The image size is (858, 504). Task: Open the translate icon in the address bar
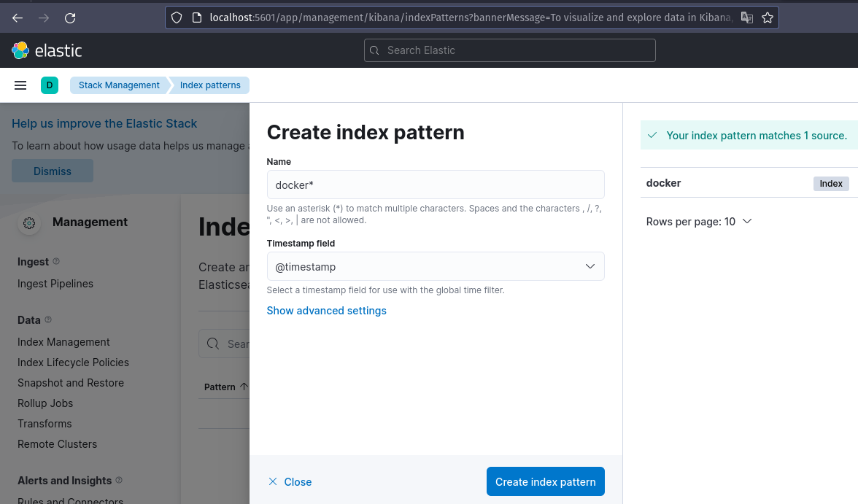(x=746, y=17)
